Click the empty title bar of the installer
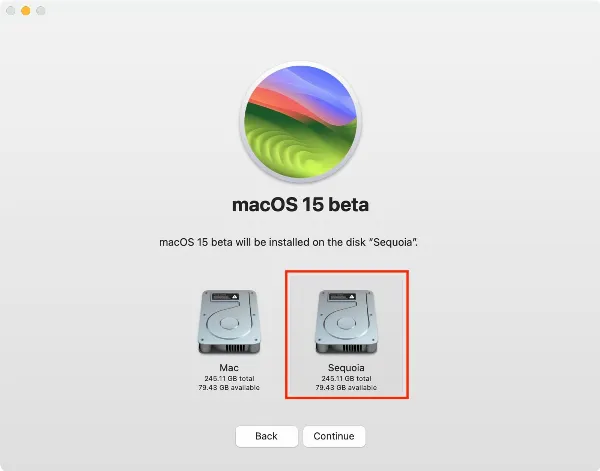This screenshot has height=471, width=600. point(300,10)
